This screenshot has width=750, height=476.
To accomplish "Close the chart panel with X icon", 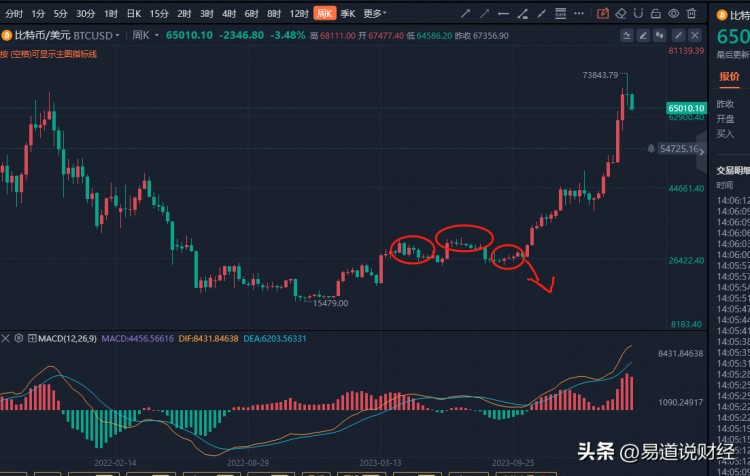I will click(695, 35).
